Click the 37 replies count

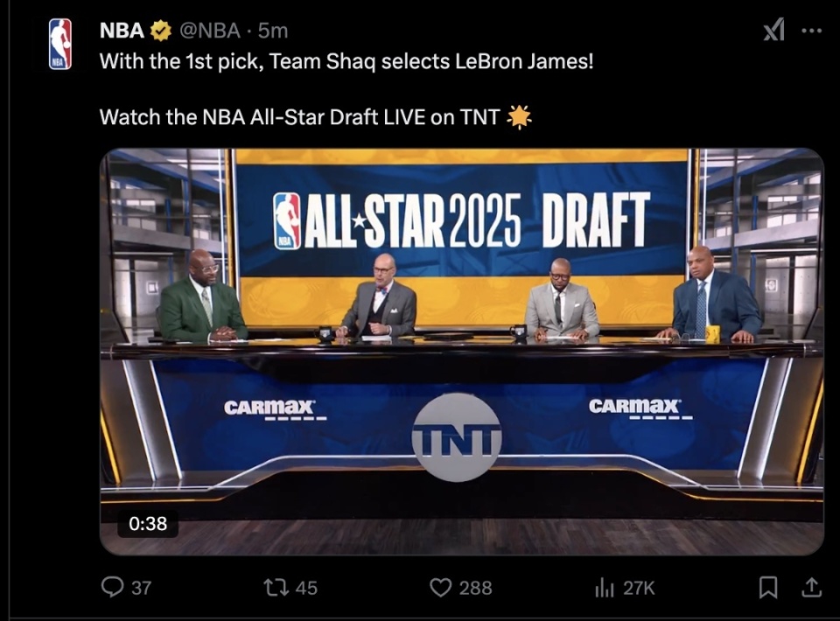tap(141, 588)
